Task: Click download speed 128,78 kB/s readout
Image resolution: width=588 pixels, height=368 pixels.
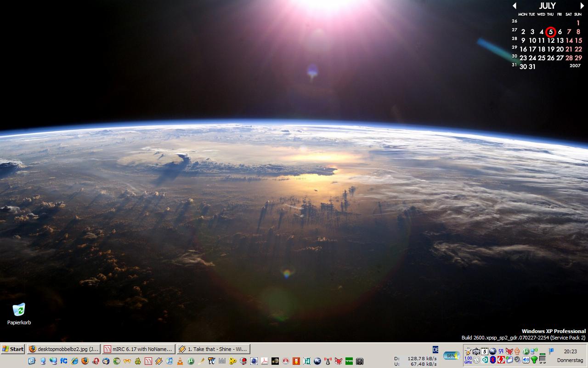Action: 422,358
